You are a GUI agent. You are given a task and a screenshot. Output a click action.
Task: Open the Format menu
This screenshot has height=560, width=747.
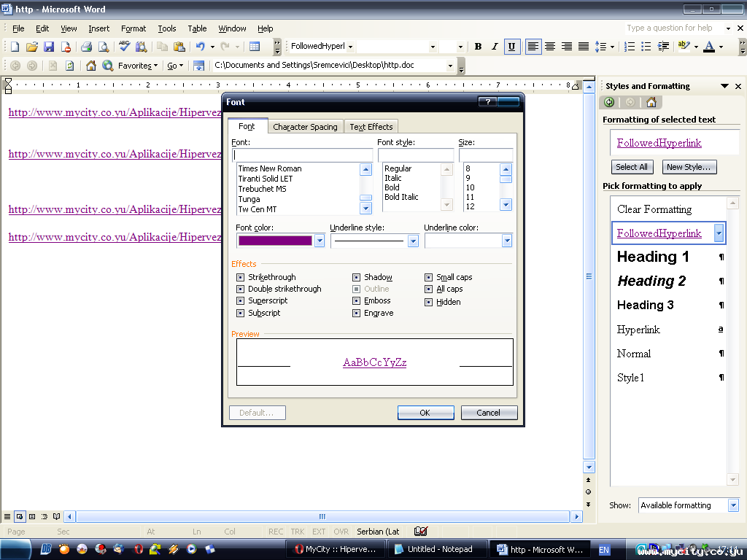click(133, 28)
